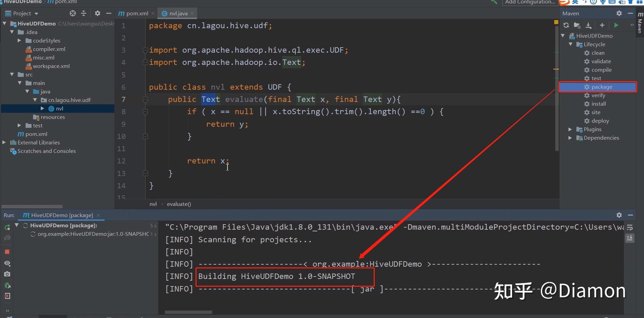Select pom.xml in Project tree

point(36,134)
